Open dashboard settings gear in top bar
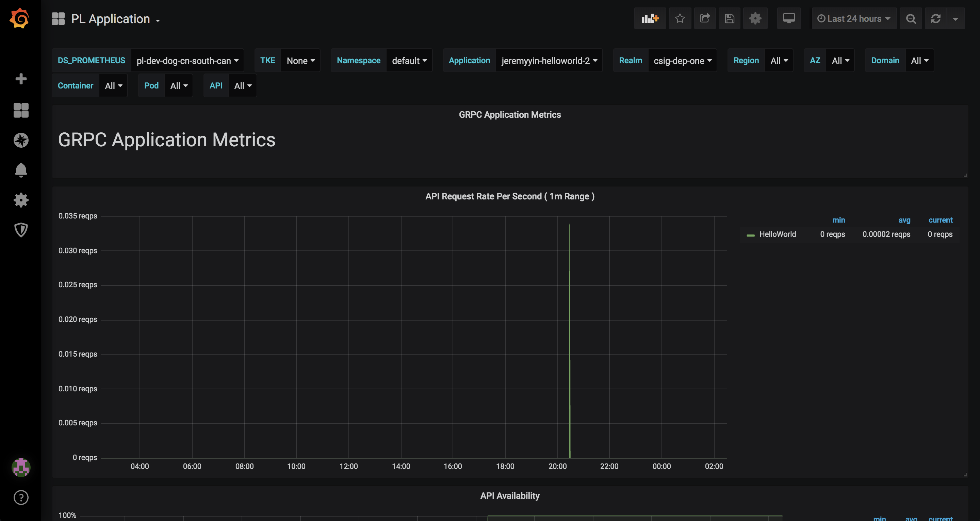980x522 pixels. pos(755,18)
